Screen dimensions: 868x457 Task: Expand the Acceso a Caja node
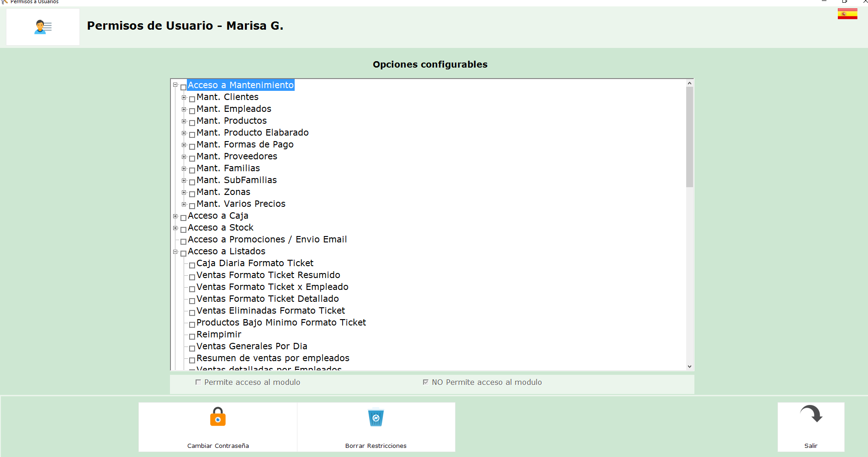point(175,216)
